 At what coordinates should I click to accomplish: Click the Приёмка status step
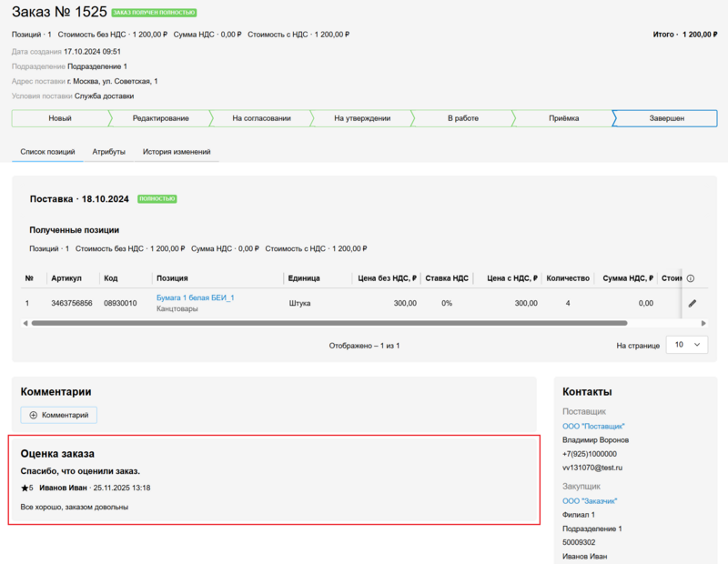563,118
